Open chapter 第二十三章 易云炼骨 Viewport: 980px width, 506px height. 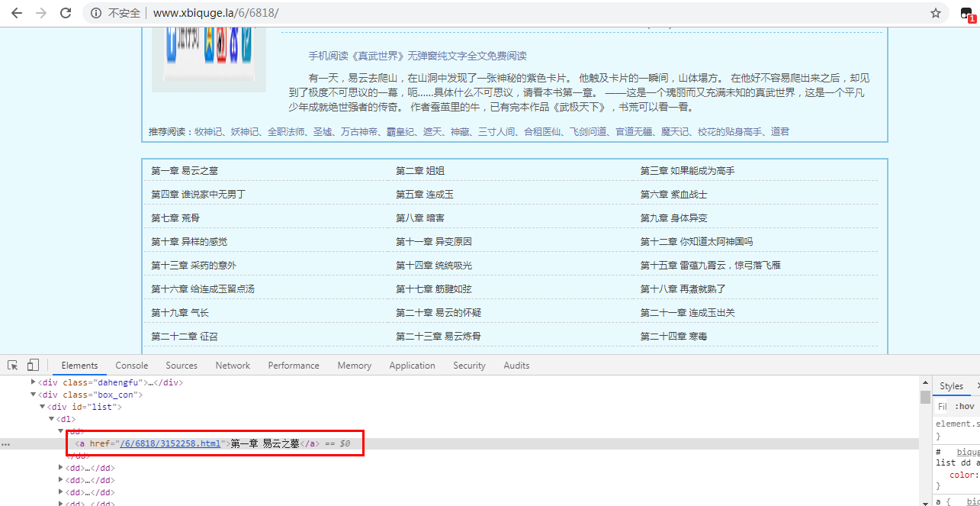(x=439, y=336)
